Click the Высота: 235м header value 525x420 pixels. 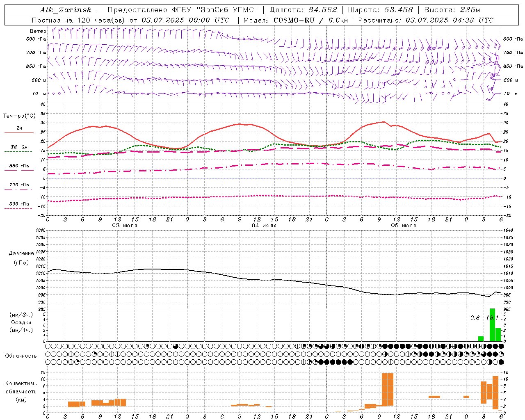(452, 10)
